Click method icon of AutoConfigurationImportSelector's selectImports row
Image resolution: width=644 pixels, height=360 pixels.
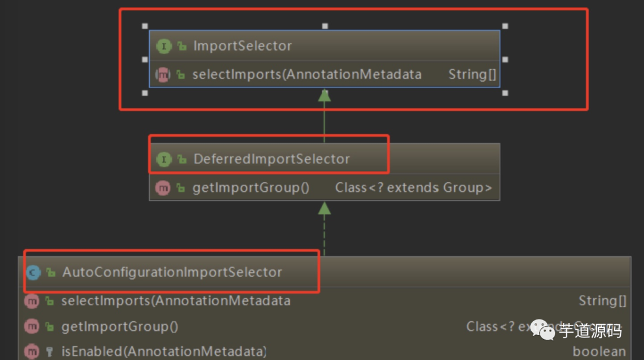pyautogui.click(x=32, y=302)
